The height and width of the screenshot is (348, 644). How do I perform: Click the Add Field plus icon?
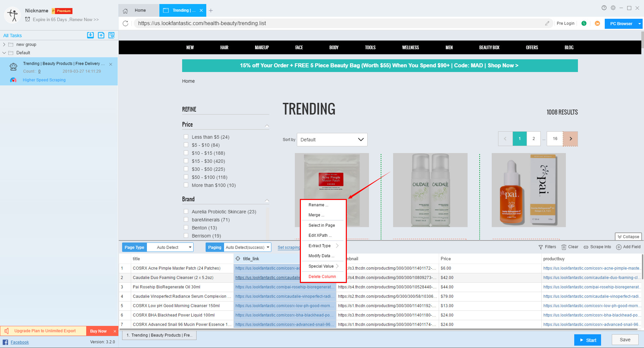point(619,247)
